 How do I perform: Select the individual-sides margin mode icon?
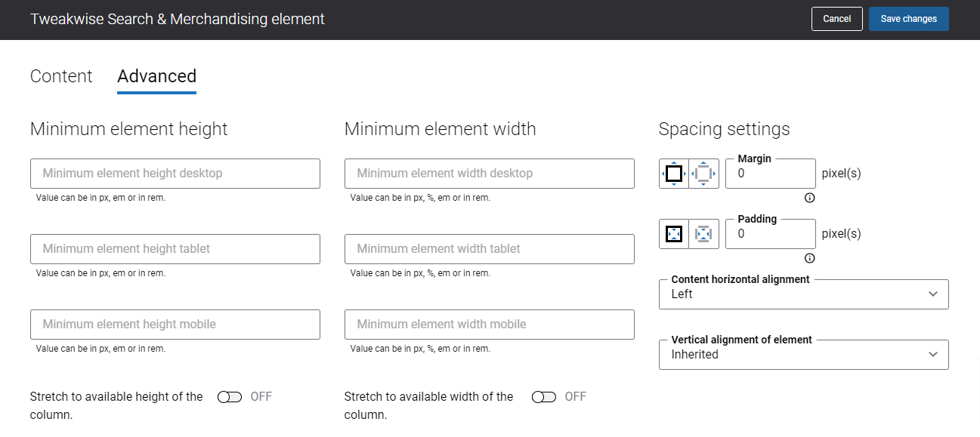(x=704, y=174)
